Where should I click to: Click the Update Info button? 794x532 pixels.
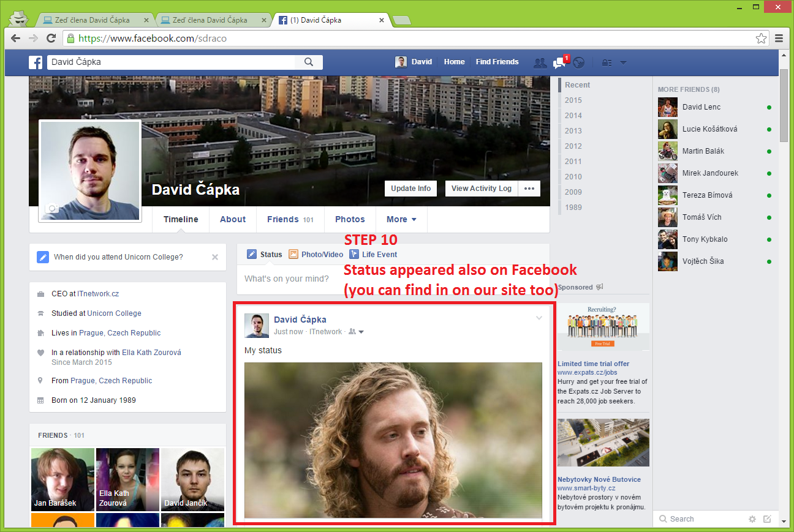coord(411,189)
